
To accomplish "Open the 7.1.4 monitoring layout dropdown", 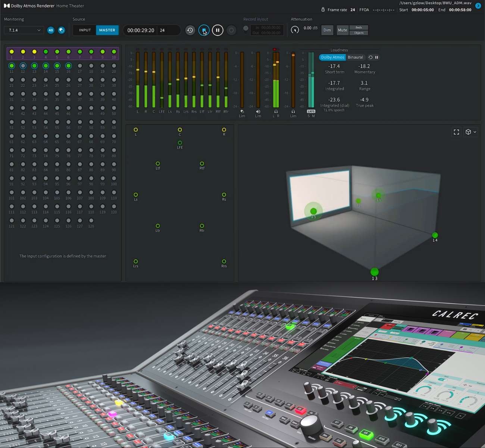I will tap(24, 30).
